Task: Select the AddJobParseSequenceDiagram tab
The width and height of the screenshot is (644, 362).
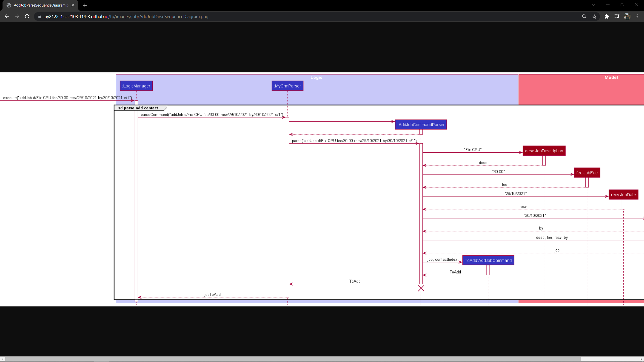Action: (40, 5)
